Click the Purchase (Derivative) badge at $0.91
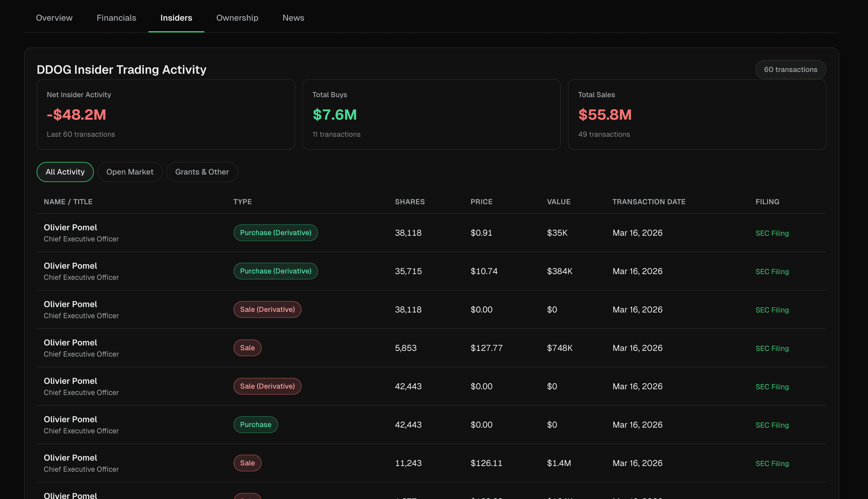The width and height of the screenshot is (868, 499). [276, 233]
